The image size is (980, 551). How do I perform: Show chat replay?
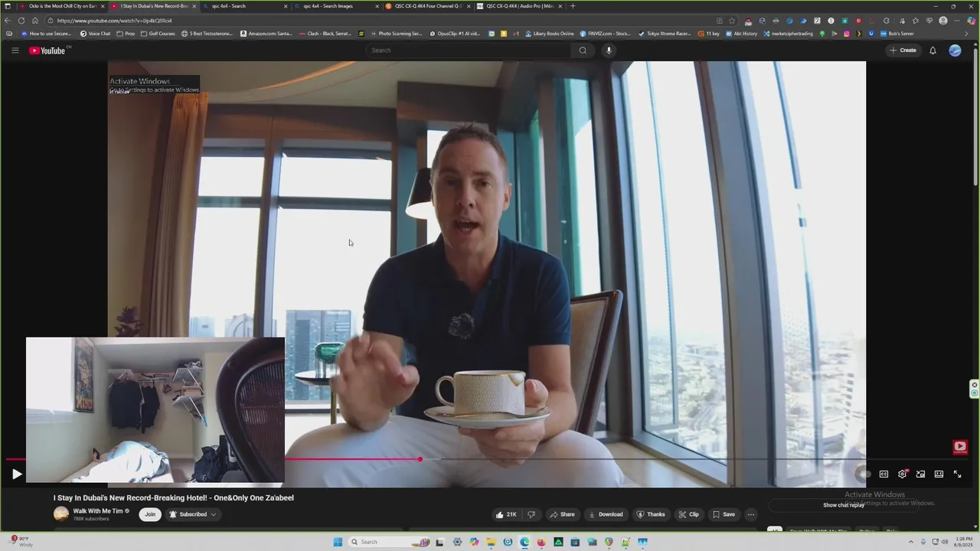pos(844,505)
